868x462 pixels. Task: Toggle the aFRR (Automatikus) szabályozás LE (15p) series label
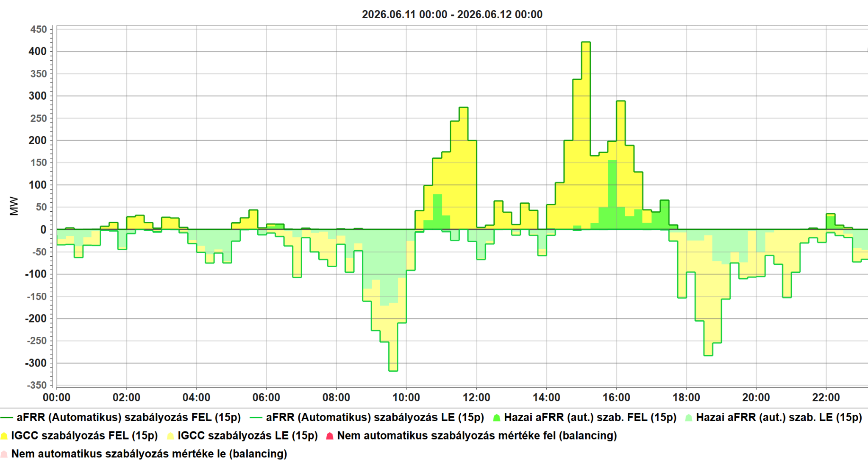click(x=375, y=417)
